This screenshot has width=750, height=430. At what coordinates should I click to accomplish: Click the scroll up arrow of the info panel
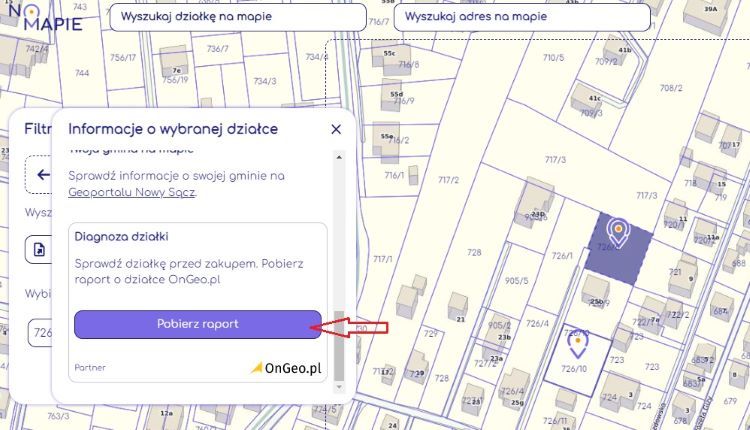[x=339, y=157]
